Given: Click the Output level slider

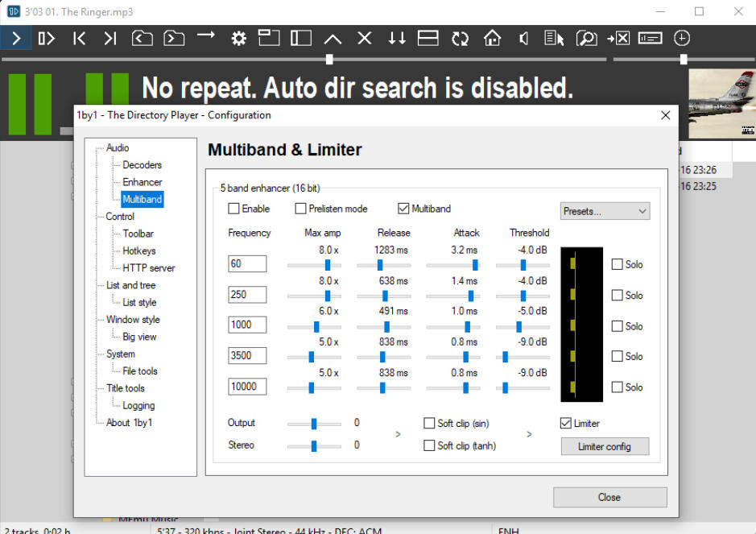Looking at the screenshot, I should [314, 424].
